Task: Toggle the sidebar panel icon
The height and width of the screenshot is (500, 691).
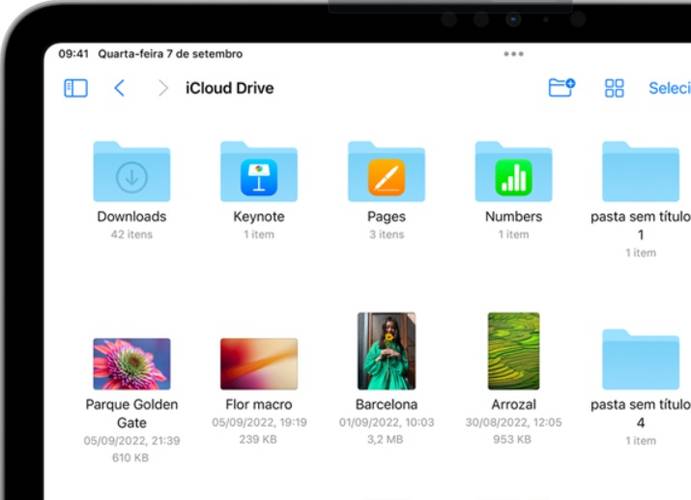Action: [x=76, y=88]
